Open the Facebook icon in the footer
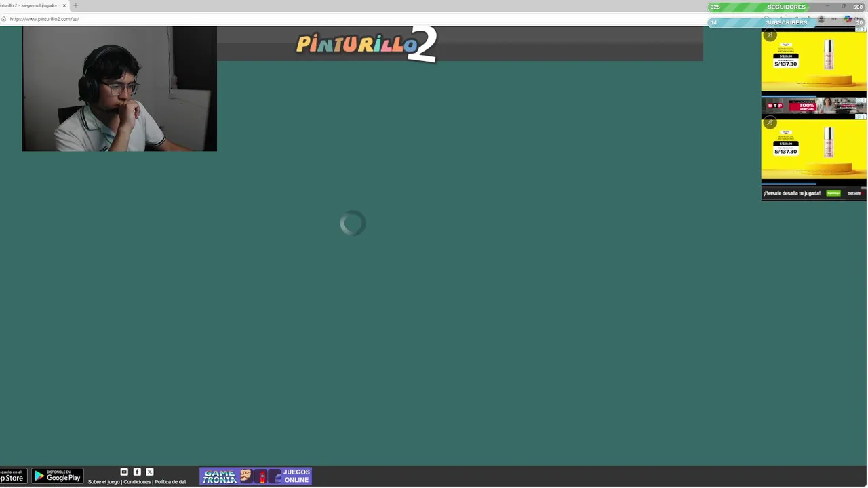This screenshot has height=488, width=868. click(137, 472)
